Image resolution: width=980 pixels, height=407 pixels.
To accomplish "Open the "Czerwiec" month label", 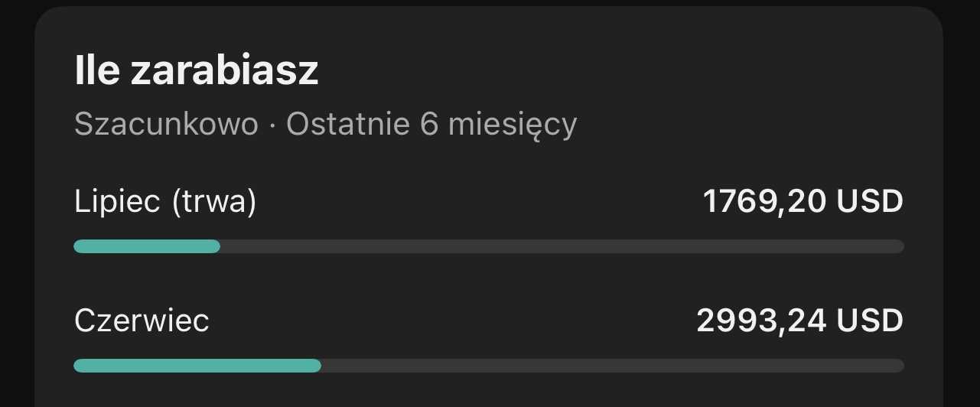I will pos(142,321).
